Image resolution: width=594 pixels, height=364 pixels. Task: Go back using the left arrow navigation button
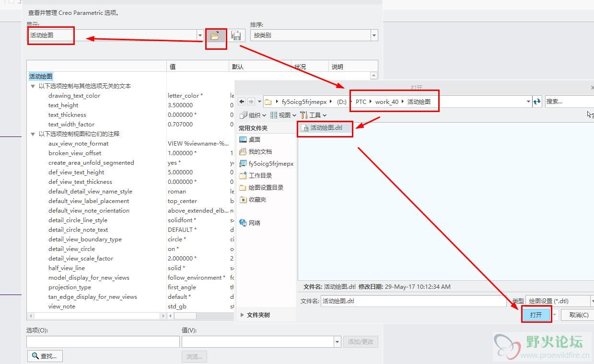[242, 102]
